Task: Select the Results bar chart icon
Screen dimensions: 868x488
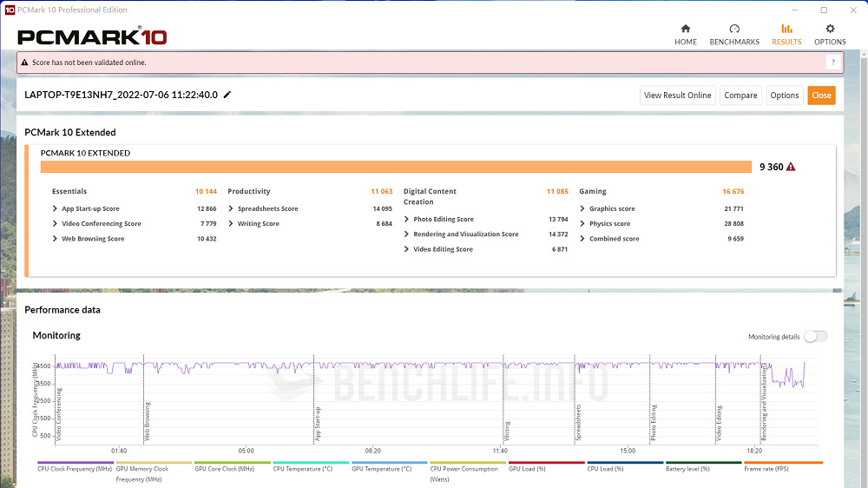Action: point(786,29)
